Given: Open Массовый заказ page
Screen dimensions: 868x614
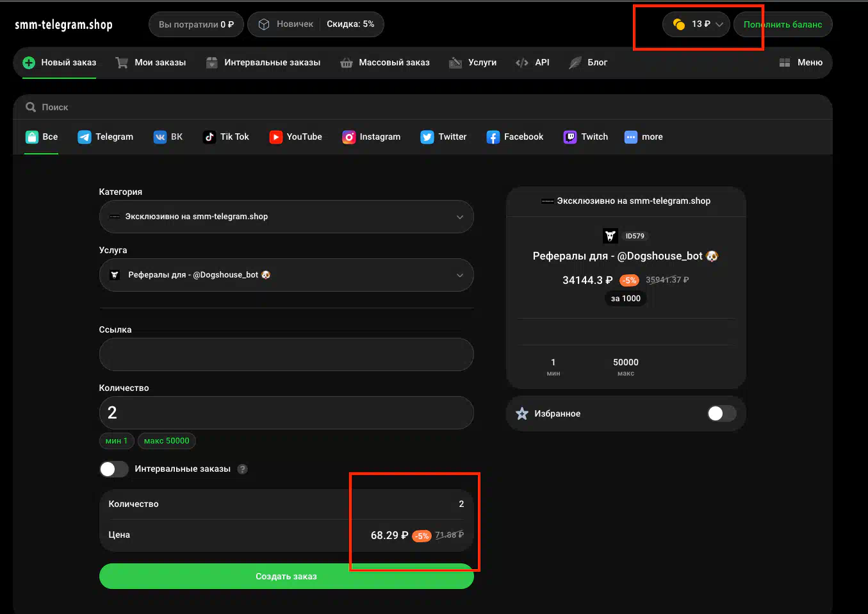Looking at the screenshot, I should [385, 63].
